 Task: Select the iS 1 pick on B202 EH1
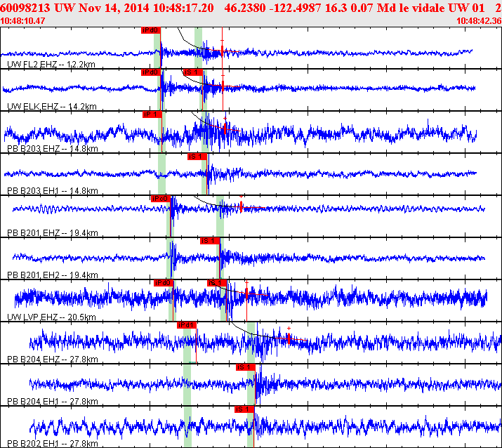[244, 409]
